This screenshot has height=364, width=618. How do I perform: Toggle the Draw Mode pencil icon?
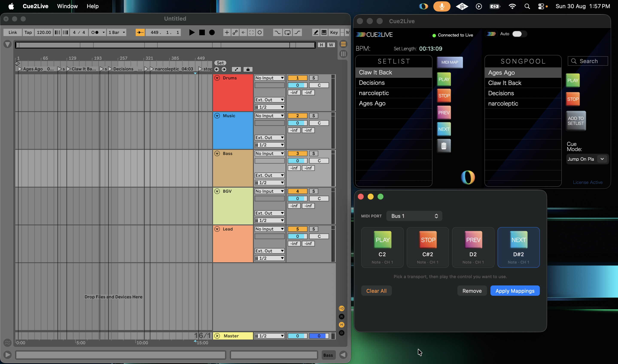click(316, 32)
